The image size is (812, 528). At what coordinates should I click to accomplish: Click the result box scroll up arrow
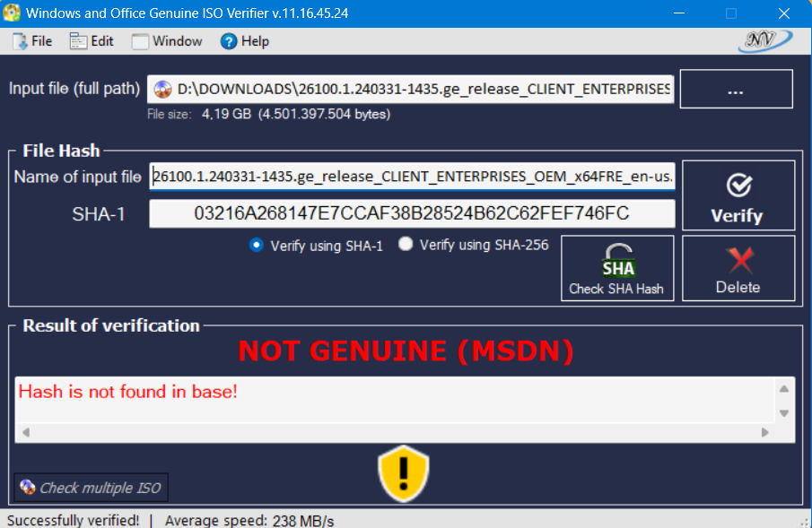784,389
